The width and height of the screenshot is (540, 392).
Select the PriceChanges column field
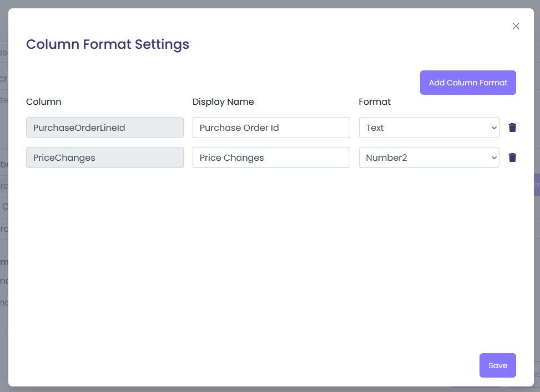[104, 157]
